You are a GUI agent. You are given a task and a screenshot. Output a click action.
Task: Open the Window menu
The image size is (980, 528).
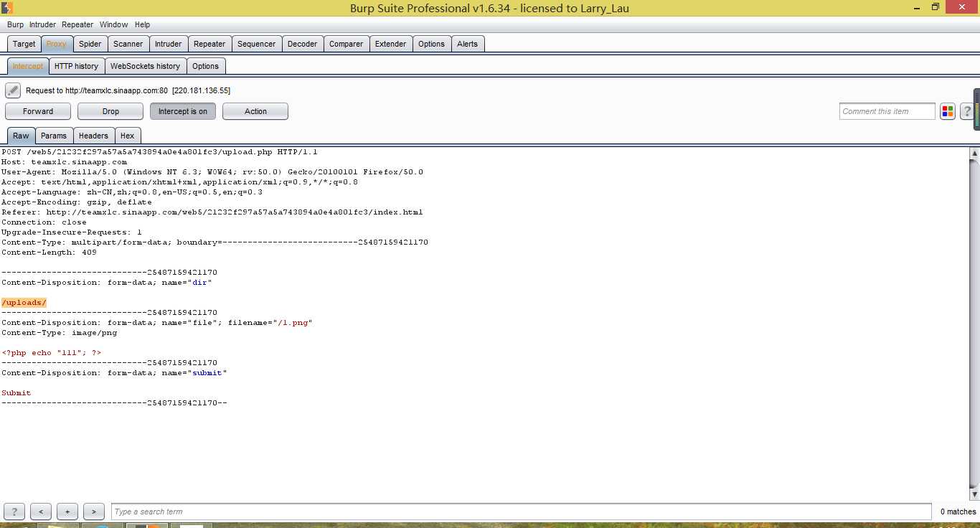(114, 24)
